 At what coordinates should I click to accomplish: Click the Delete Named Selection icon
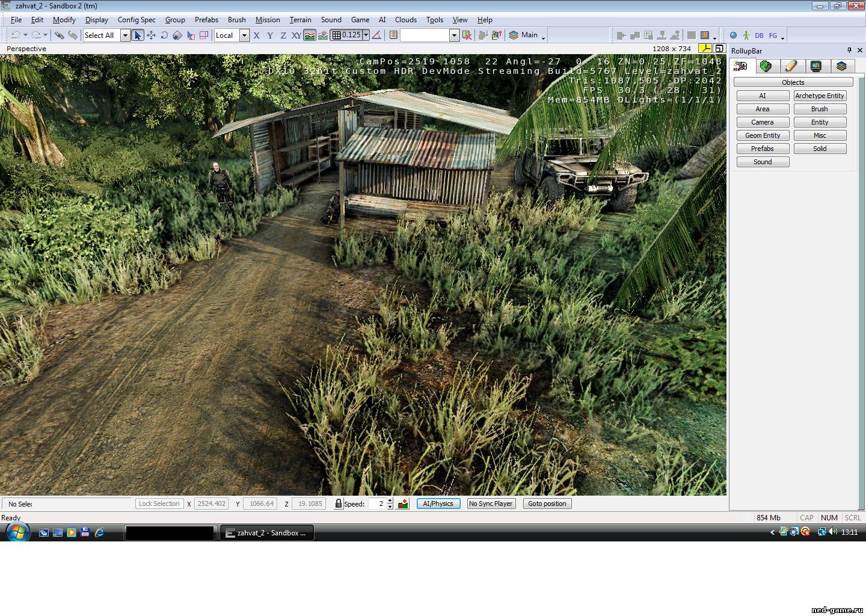click(x=466, y=35)
